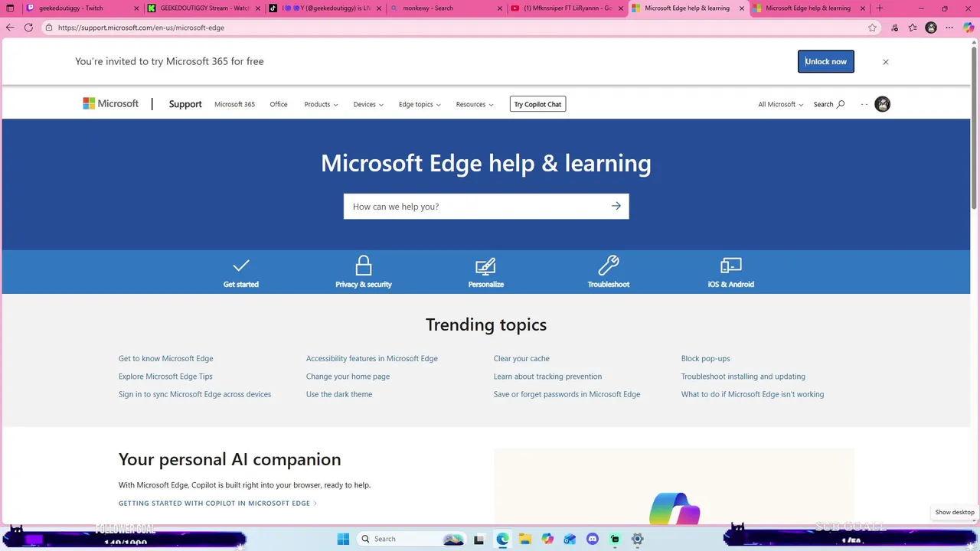Open Task View in taskbar
This screenshot has width=980, height=551.
click(479, 539)
